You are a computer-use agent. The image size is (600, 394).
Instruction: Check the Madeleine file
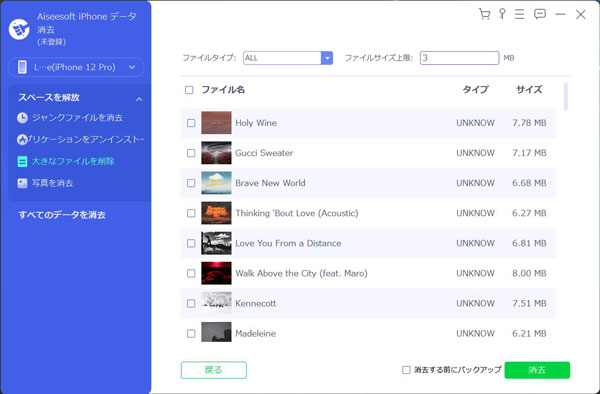pyautogui.click(x=191, y=334)
